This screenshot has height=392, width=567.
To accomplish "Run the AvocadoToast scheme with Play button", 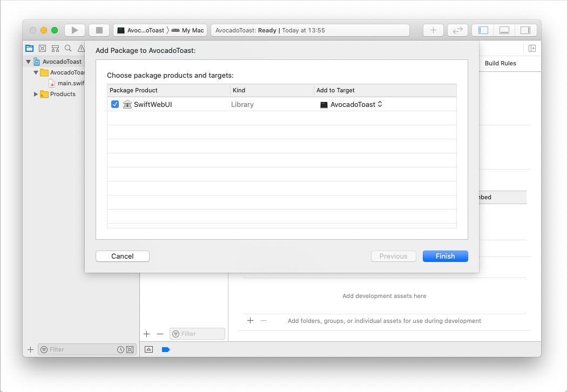I will click(75, 30).
